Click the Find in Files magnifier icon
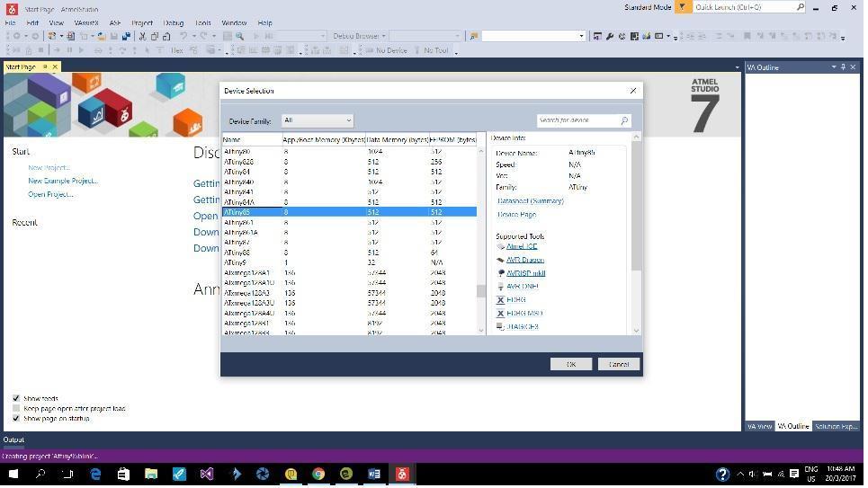 [x=239, y=36]
